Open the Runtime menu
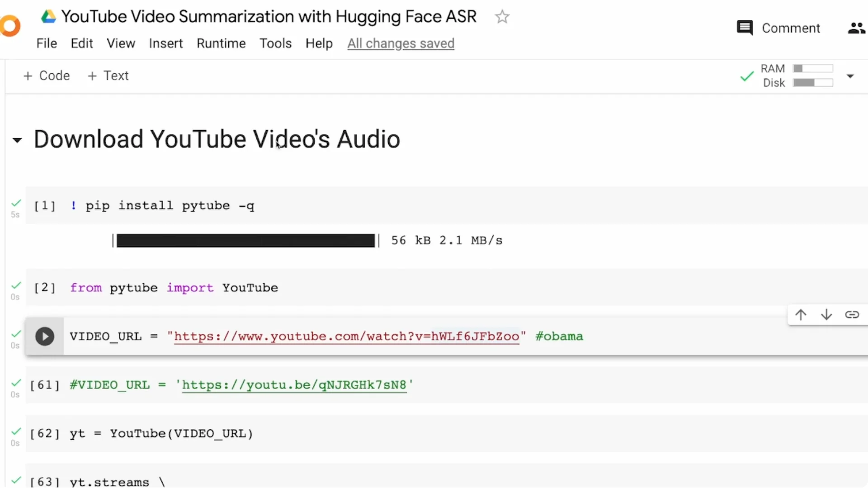 point(221,43)
